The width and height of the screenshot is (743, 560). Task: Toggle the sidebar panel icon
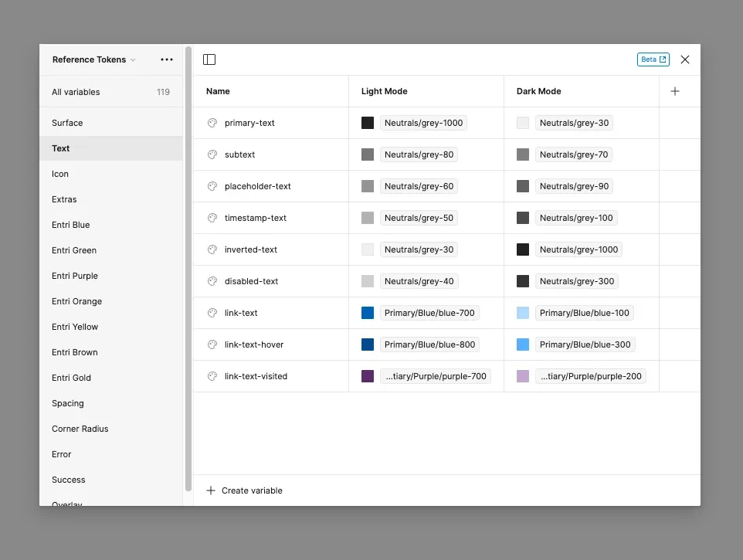(x=209, y=59)
